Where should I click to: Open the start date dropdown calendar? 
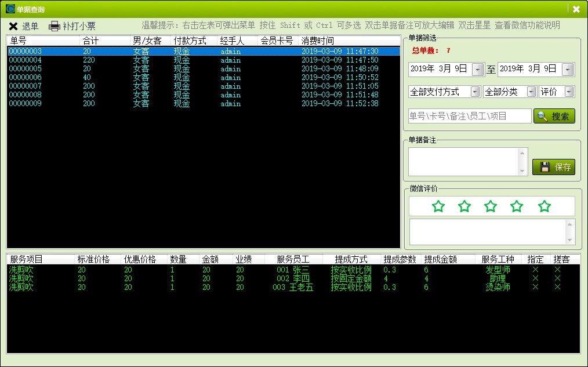tap(478, 70)
